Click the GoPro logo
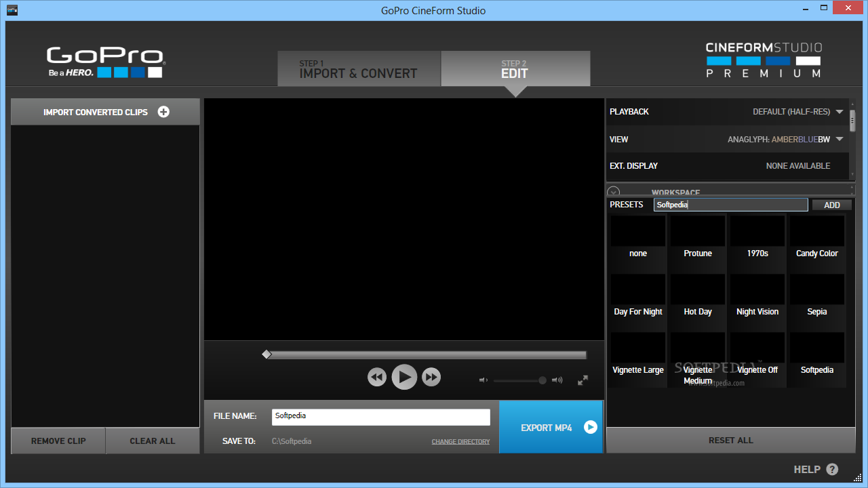 [x=105, y=62]
